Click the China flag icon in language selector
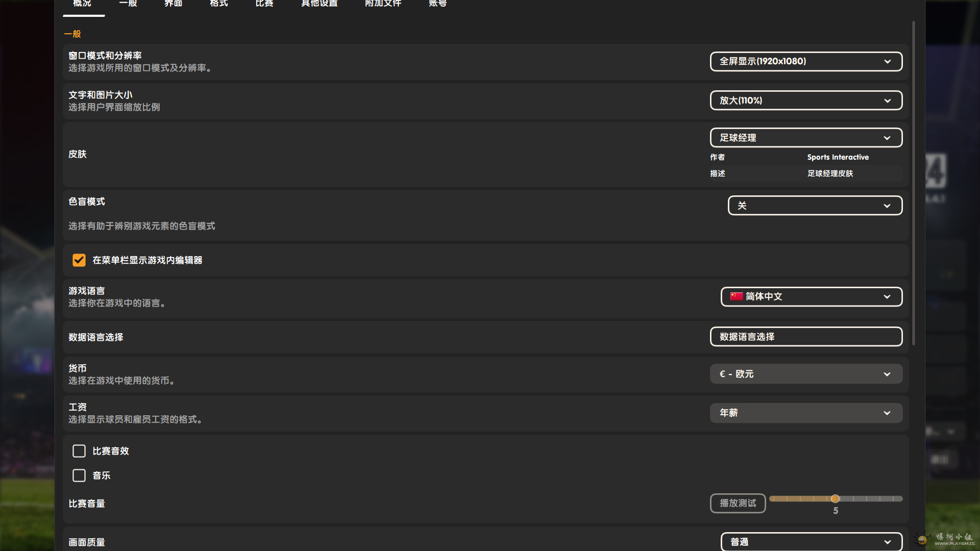Screen dimensions: 980x551 [736, 296]
